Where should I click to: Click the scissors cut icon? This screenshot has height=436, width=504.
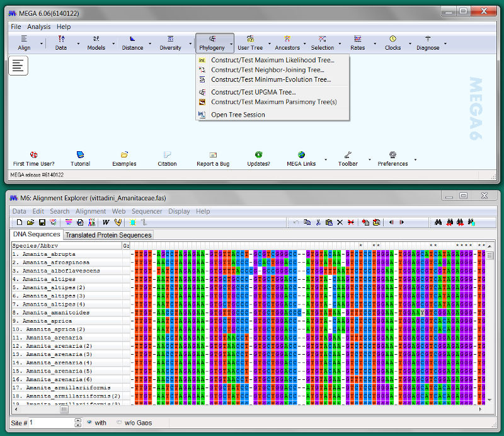[x=318, y=222]
